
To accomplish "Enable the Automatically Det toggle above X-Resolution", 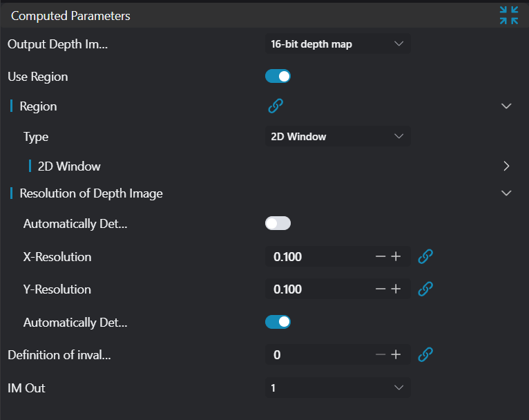I will click(x=278, y=223).
